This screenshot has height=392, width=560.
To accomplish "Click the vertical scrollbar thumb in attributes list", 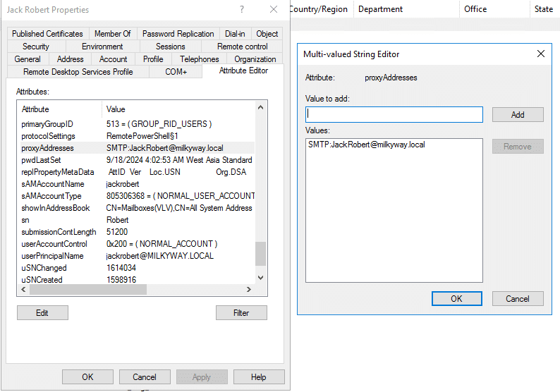I will tap(261, 254).
